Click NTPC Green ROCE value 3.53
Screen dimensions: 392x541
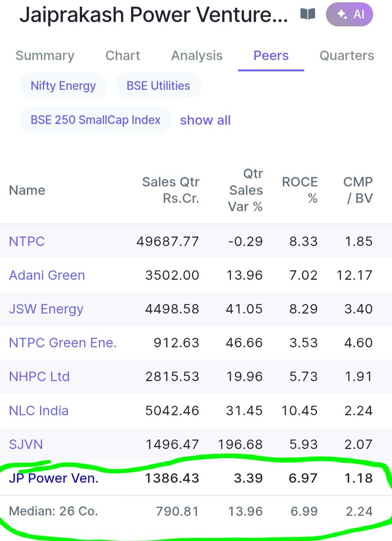pos(304,343)
